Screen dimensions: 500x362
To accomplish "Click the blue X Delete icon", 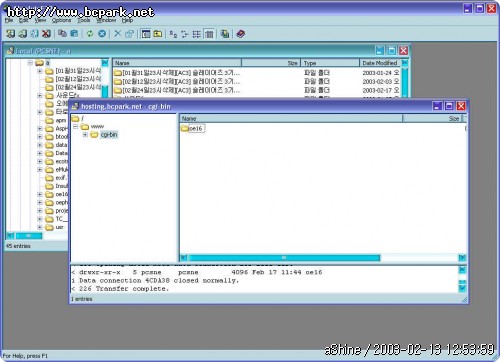I will (x=117, y=34).
